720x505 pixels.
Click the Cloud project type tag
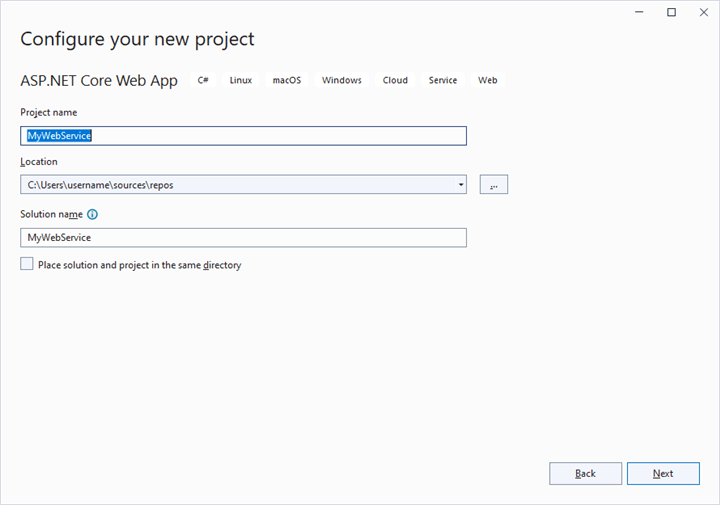[x=395, y=80]
